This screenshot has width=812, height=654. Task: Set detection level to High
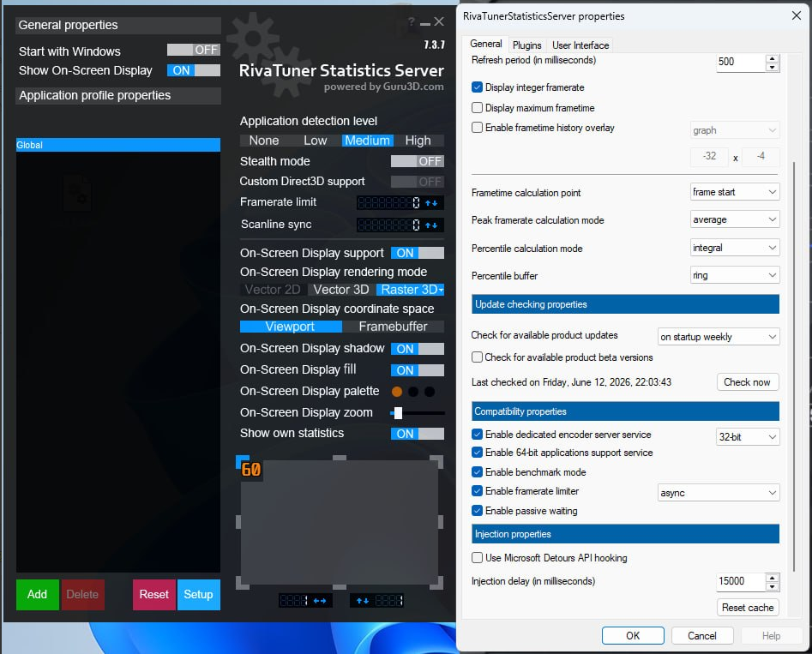point(418,141)
